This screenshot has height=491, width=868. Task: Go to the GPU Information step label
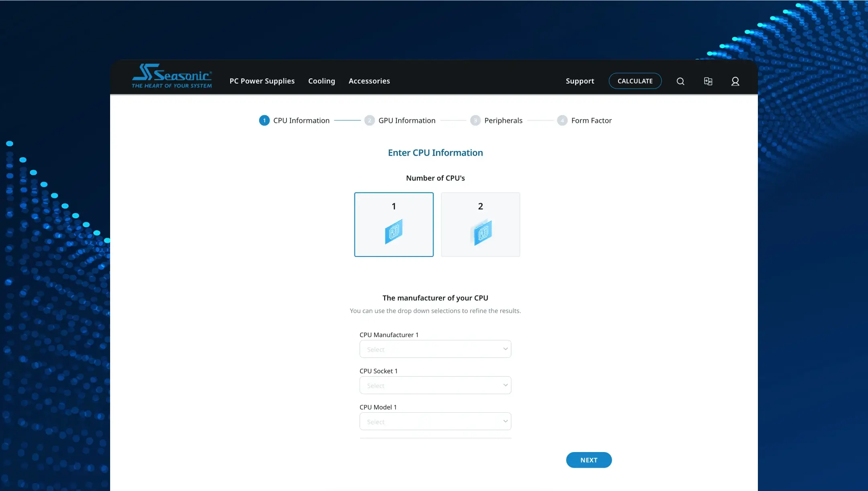click(407, 120)
